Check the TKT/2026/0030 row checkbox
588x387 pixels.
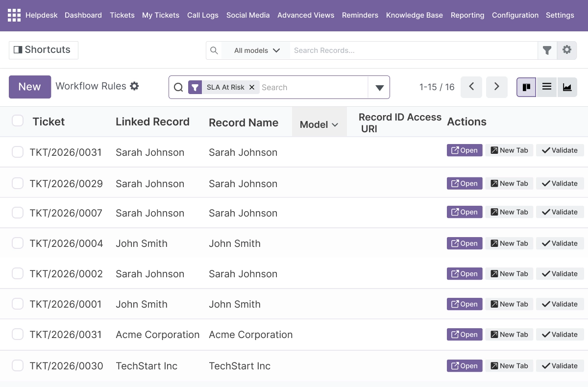(18, 365)
